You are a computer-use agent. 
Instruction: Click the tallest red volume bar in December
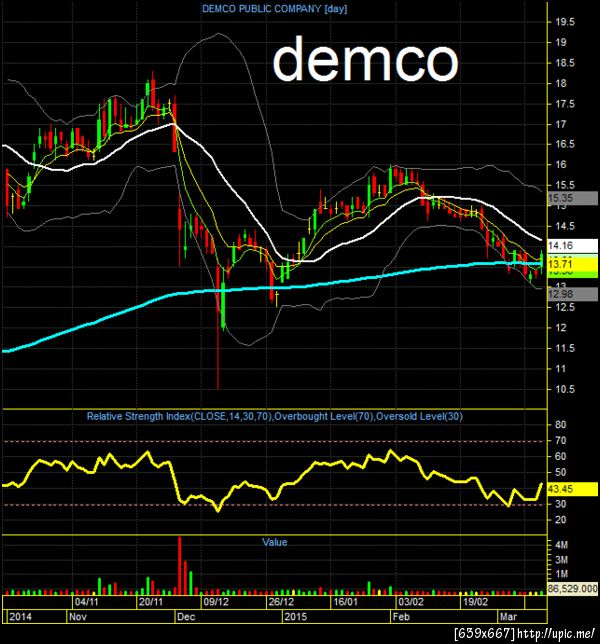[179, 566]
